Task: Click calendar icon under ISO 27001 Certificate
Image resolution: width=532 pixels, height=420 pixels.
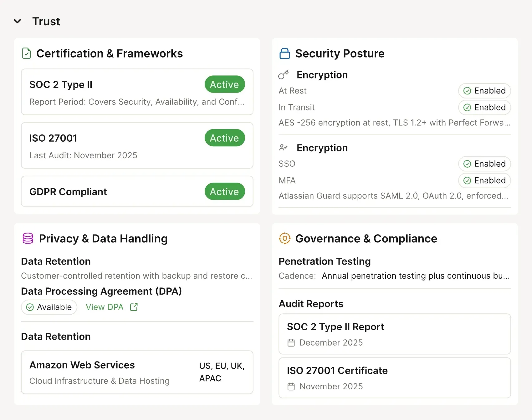Action: 291,387
